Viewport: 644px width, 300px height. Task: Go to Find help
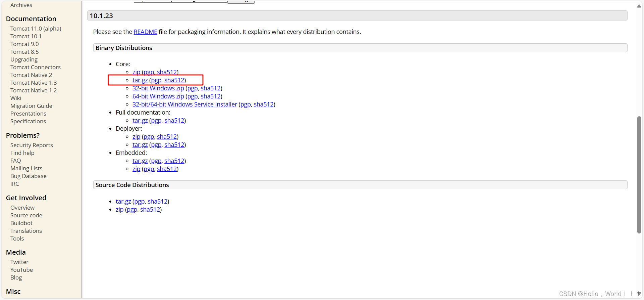22,153
